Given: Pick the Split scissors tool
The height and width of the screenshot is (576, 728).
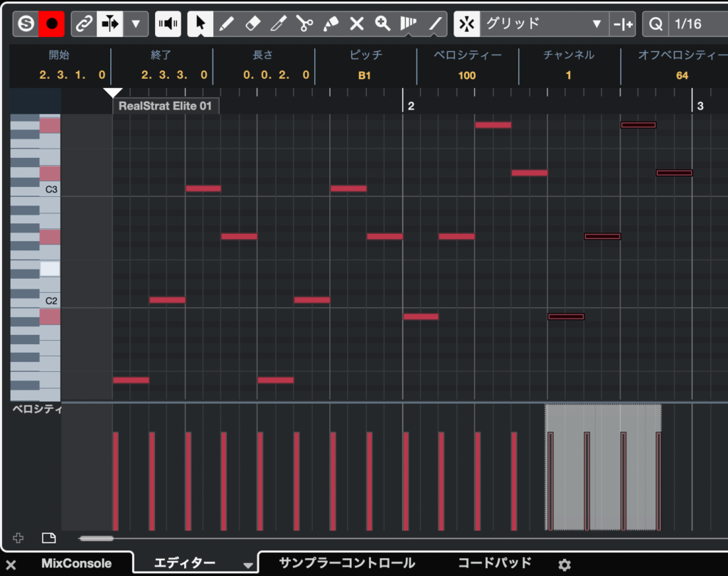Looking at the screenshot, I should (305, 24).
